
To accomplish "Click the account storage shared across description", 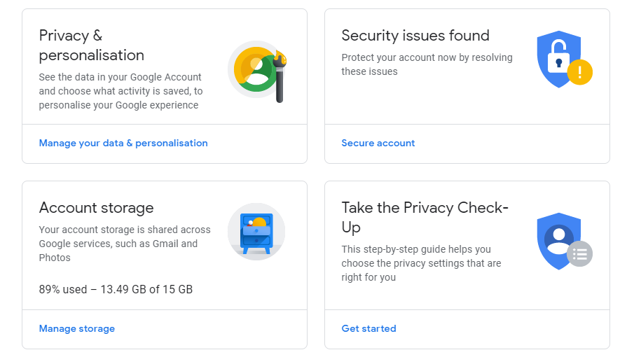I will 125,244.
